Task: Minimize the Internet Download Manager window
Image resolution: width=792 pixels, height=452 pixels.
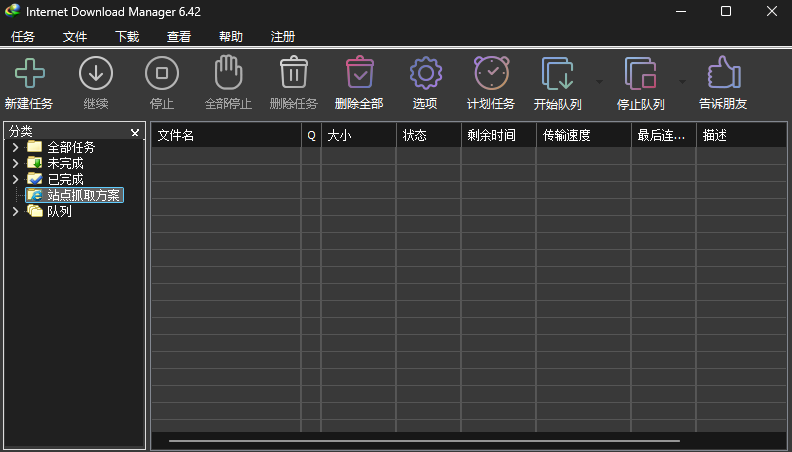Action: pos(681,11)
